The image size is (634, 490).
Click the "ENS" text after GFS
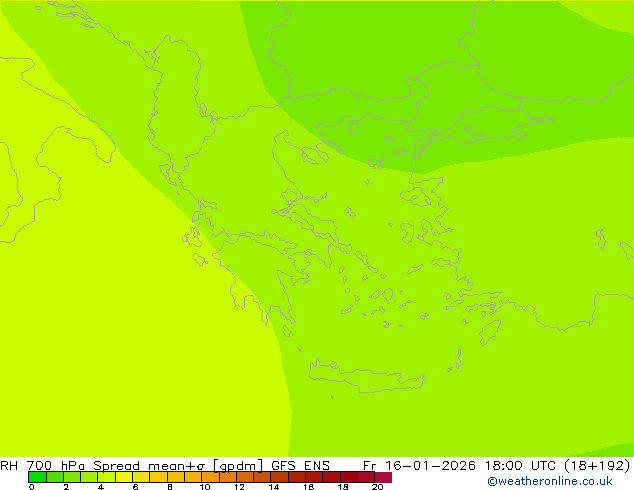[x=317, y=465]
